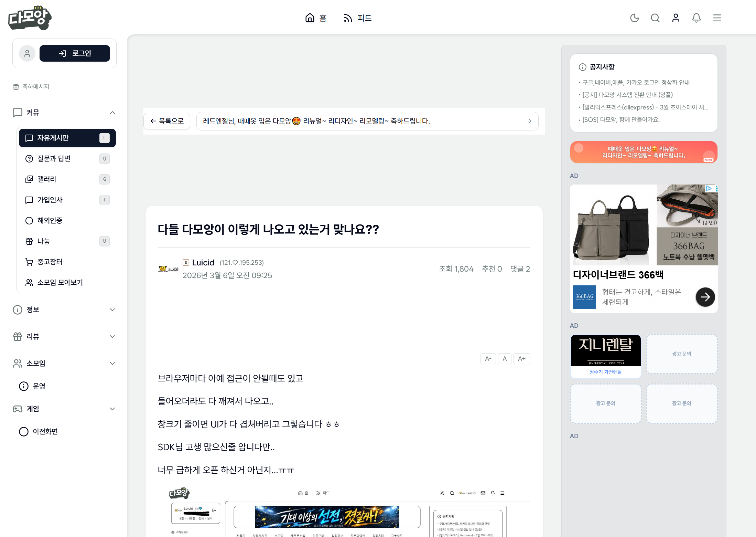Open the 지니렌탈 ad banner

(x=605, y=350)
